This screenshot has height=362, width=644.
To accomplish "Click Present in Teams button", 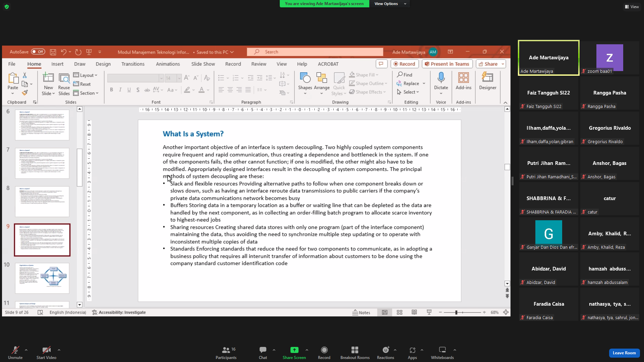I will 447,64.
